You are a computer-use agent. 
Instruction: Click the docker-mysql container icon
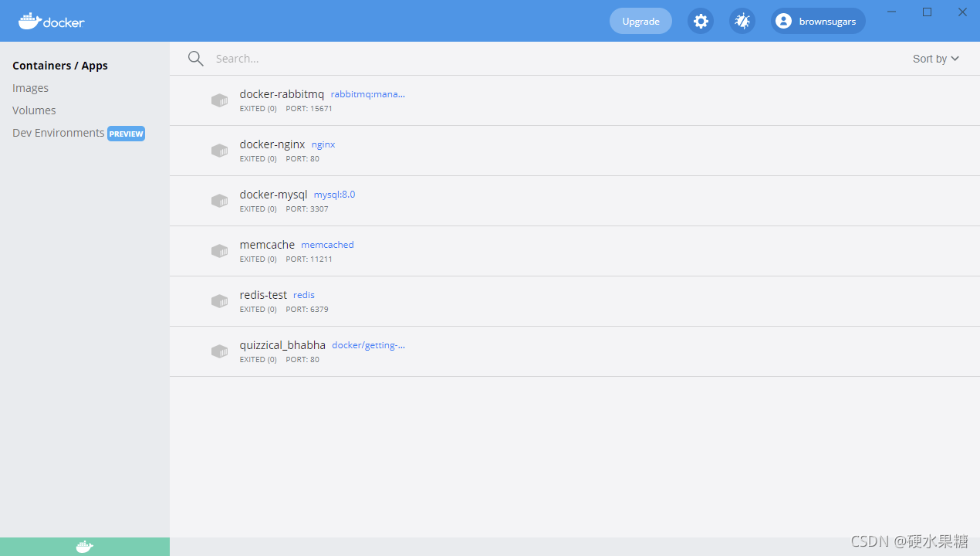(220, 201)
